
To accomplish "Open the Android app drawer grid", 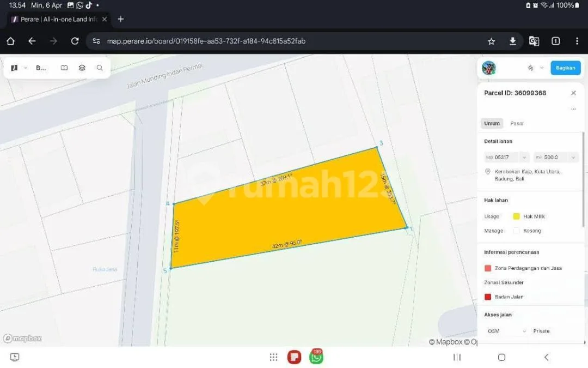I will pos(273,357).
